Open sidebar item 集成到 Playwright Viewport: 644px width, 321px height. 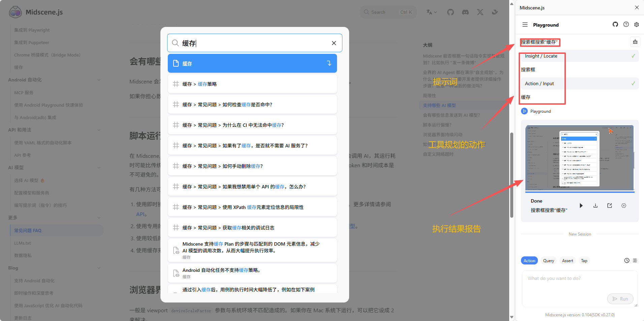[32, 30]
